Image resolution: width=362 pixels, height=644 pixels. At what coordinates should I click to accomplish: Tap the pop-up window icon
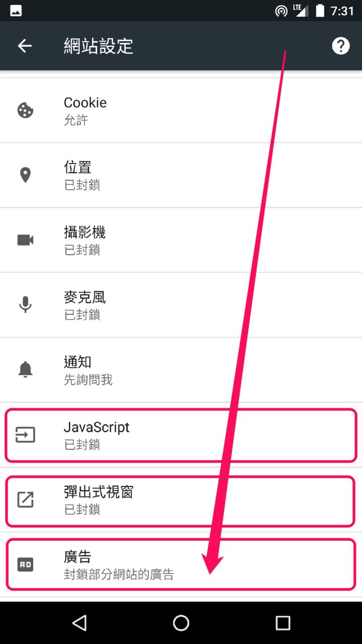(x=25, y=500)
